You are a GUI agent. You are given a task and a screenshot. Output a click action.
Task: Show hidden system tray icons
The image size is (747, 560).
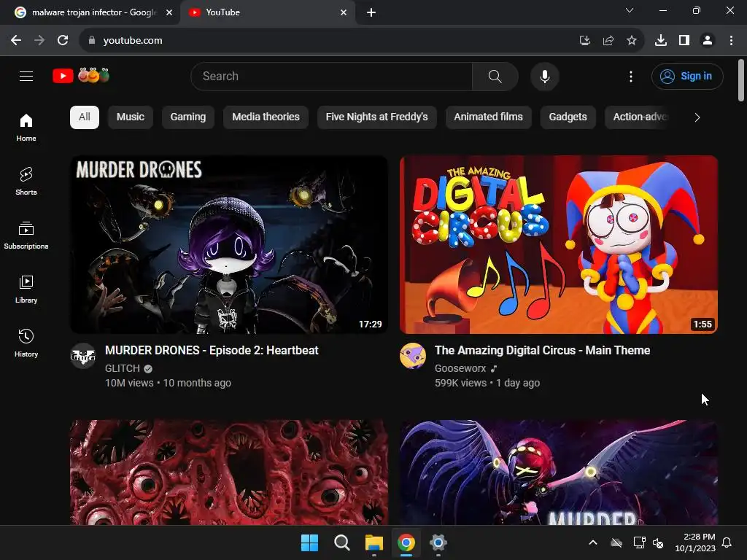pyautogui.click(x=593, y=542)
